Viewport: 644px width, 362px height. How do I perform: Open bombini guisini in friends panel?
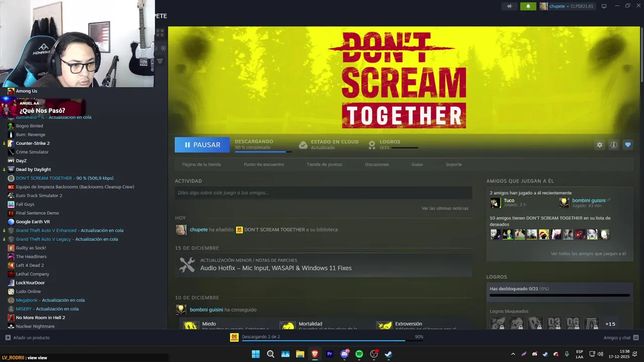click(x=589, y=201)
